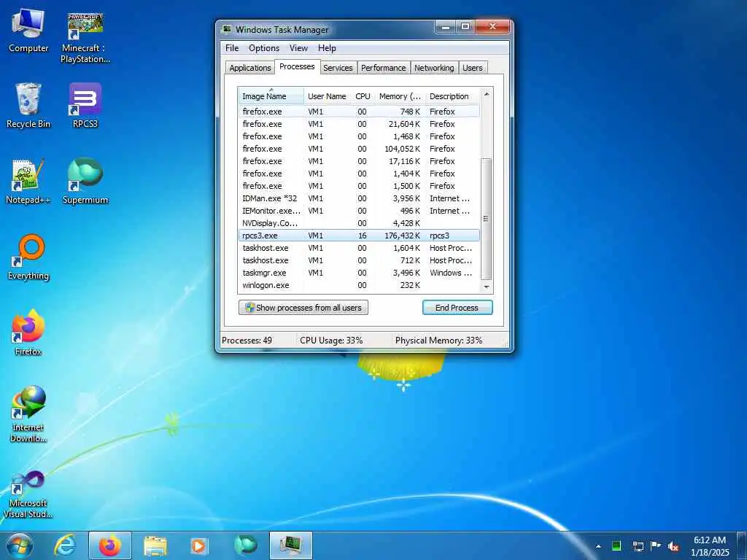Click the process list scroll down arrow
This screenshot has width=747, height=560.
tap(487, 287)
